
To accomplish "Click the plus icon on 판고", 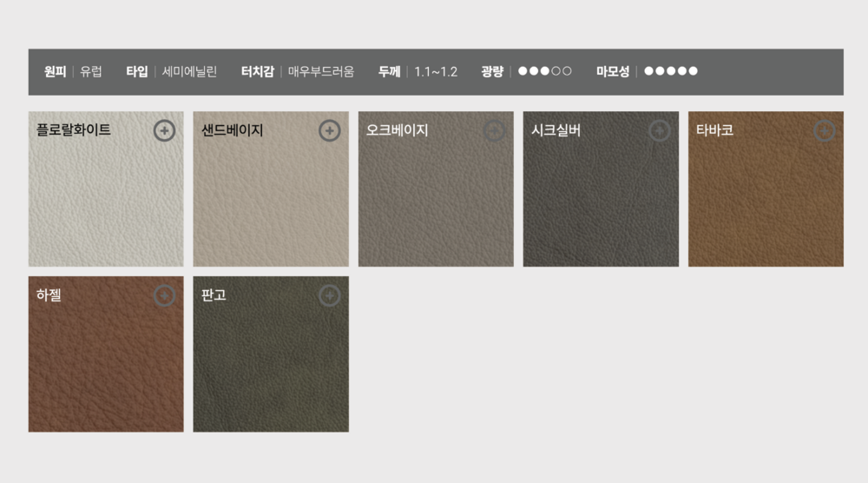I will [329, 295].
